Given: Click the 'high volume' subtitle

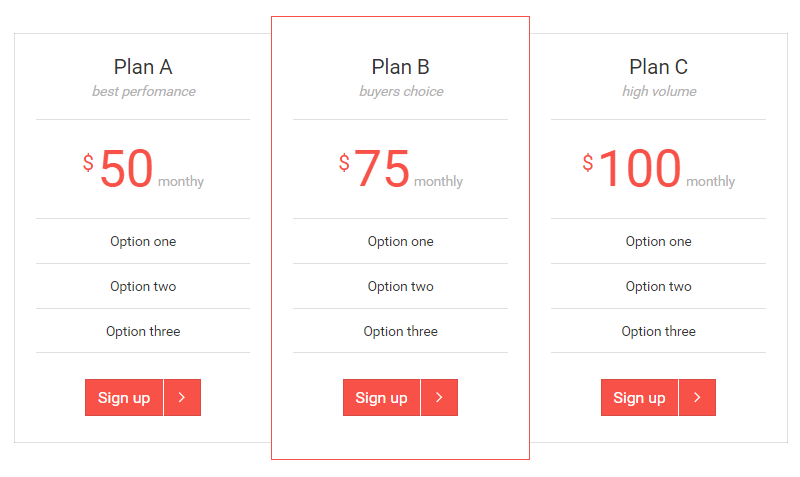Looking at the screenshot, I should click(x=658, y=92).
